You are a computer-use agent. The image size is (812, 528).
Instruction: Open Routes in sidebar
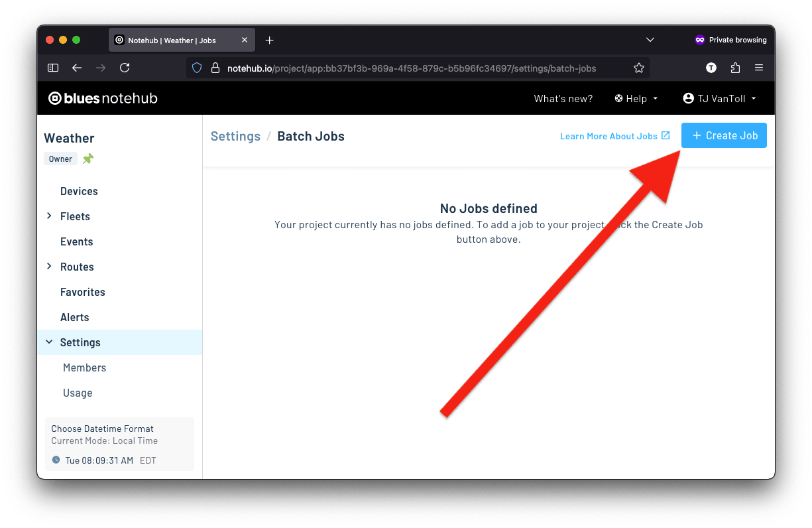click(77, 267)
